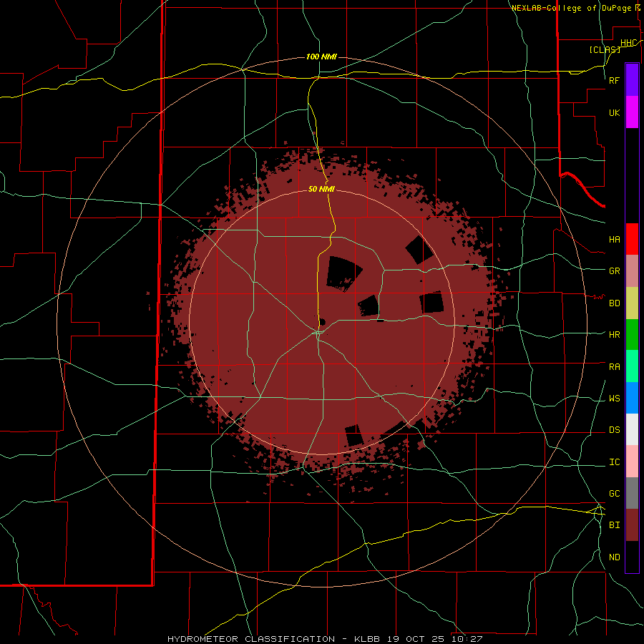Click the NEXLAB-College of DuPage credit text
Viewport: 644px width, 644px height.
[571, 8]
